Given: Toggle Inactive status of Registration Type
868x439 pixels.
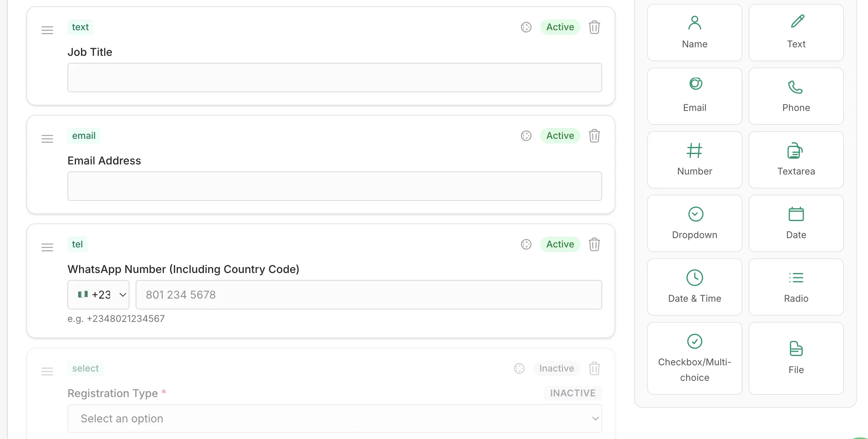Looking at the screenshot, I should pos(556,368).
